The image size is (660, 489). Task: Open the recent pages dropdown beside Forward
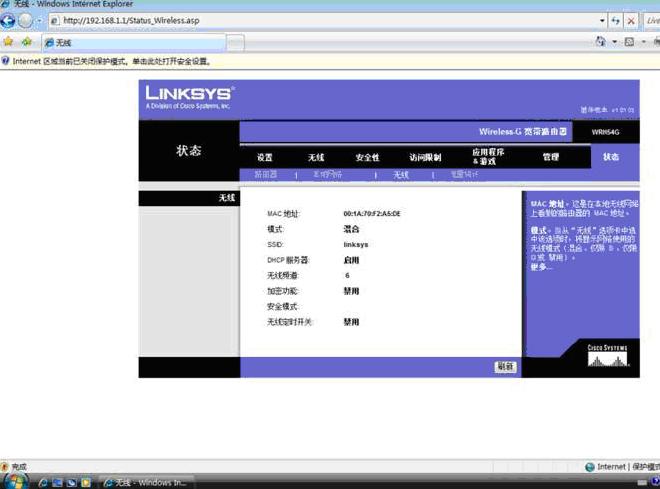point(39,20)
